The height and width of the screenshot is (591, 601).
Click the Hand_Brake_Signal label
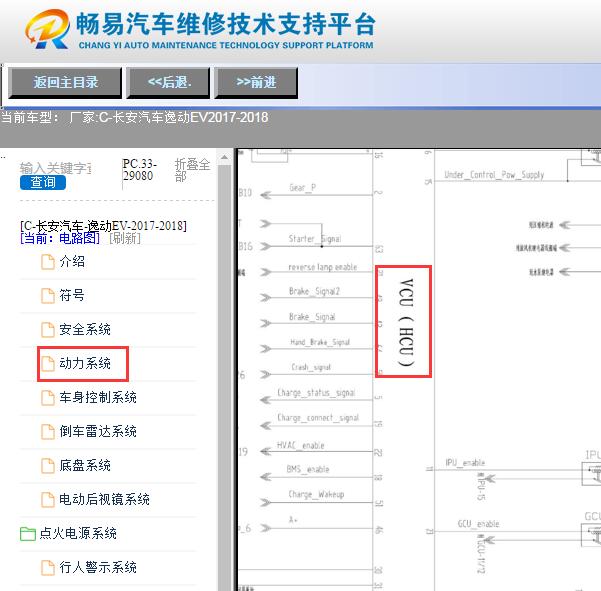click(320, 342)
